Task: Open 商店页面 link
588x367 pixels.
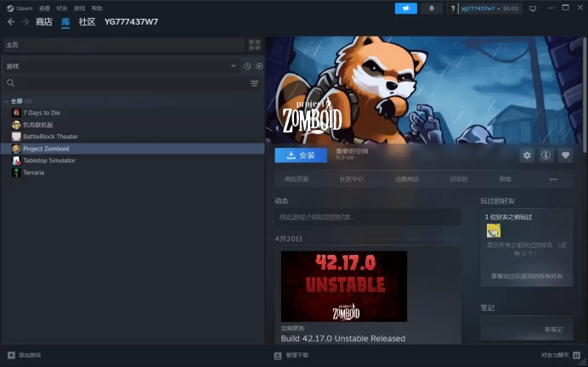Action: coord(297,179)
